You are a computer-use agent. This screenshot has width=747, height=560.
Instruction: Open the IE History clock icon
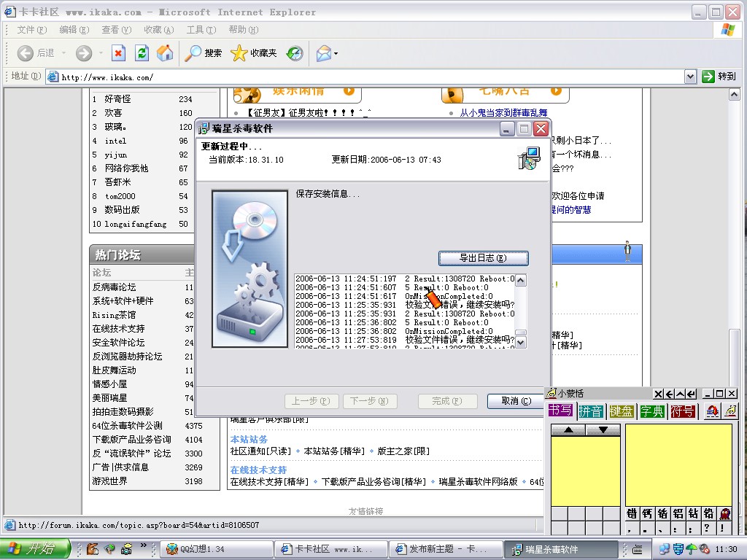295,53
